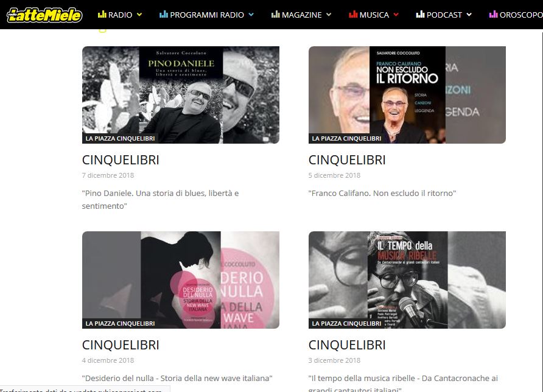Expand the PODCAST dropdown chevron
The image size is (543, 392).
pos(469,15)
